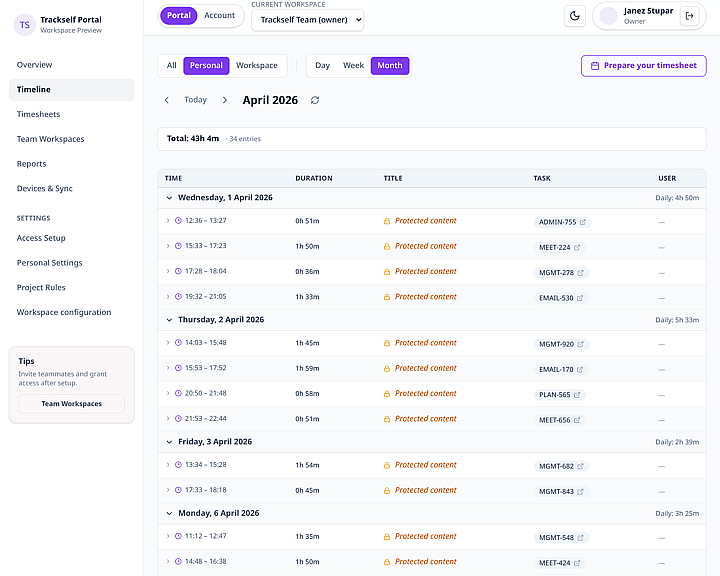Click Total: 43h 4m summary
This screenshot has height=576, width=720.
(193, 138)
